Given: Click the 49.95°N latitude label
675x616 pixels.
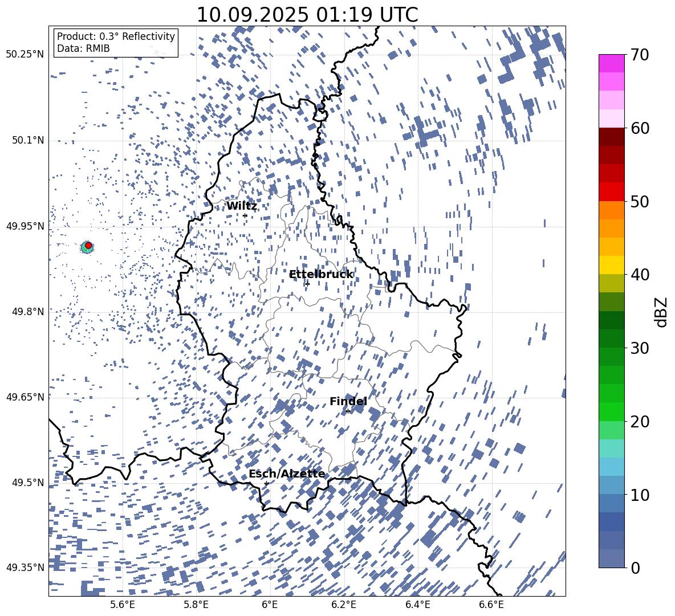Looking at the screenshot, I should (25, 226).
